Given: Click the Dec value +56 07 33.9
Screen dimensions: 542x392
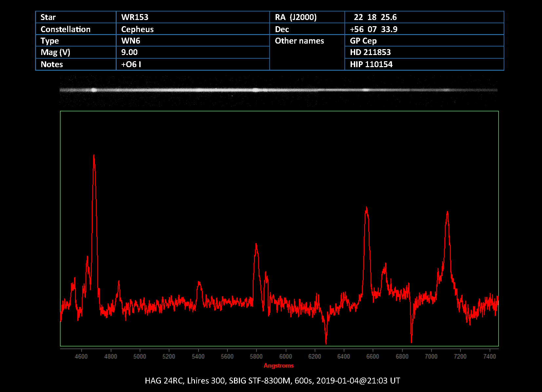Looking at the screenshot, I should pos(374,29).
